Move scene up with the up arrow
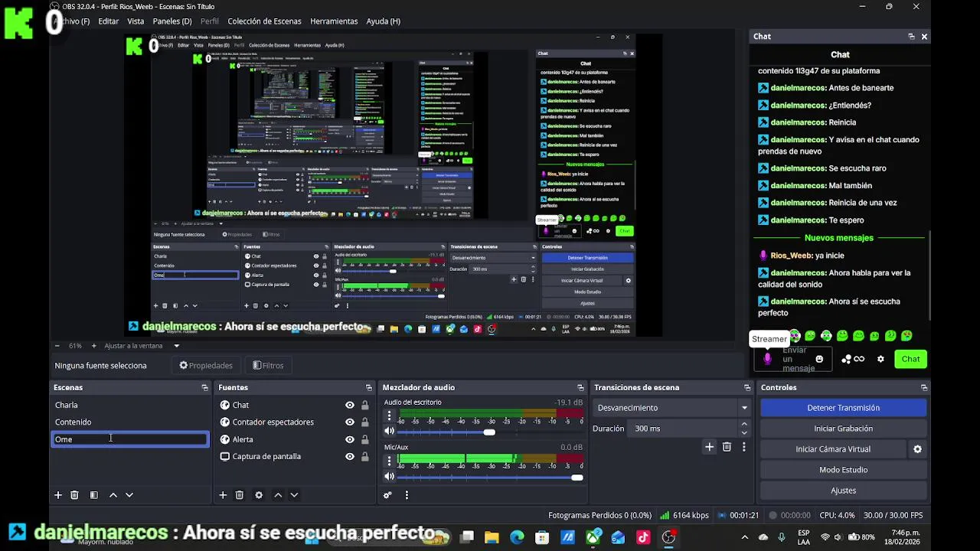Screen dimensions: 980x551 pyautogui.click(x=113, y=495)
